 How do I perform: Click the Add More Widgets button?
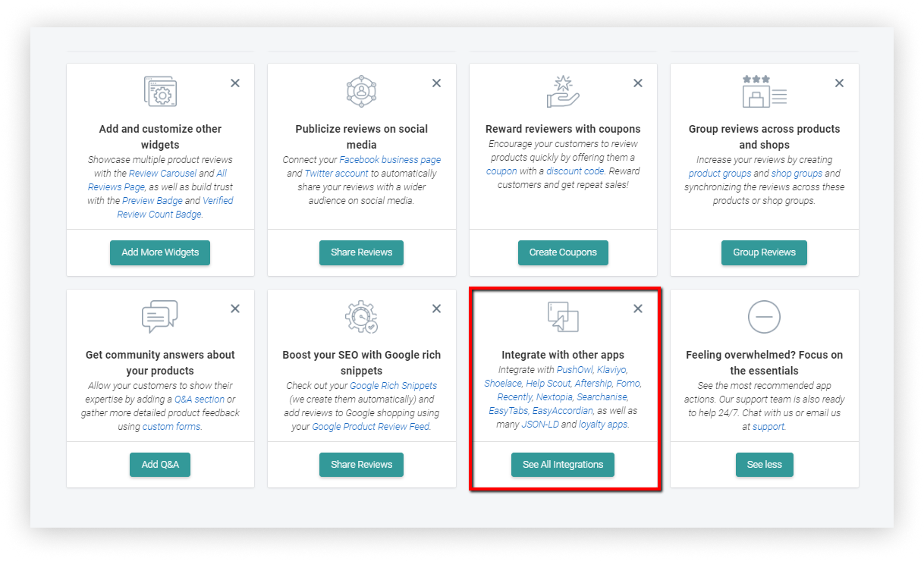(x=160, y=252)
